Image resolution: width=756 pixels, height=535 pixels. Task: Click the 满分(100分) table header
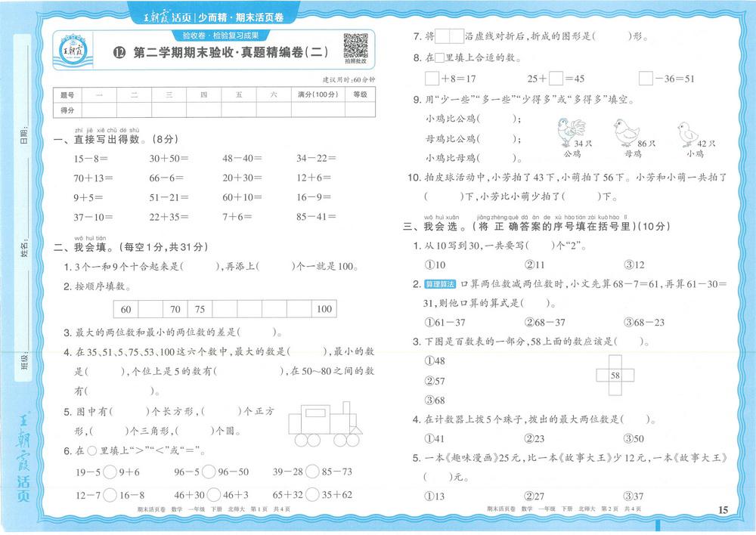tap(318, 95)
